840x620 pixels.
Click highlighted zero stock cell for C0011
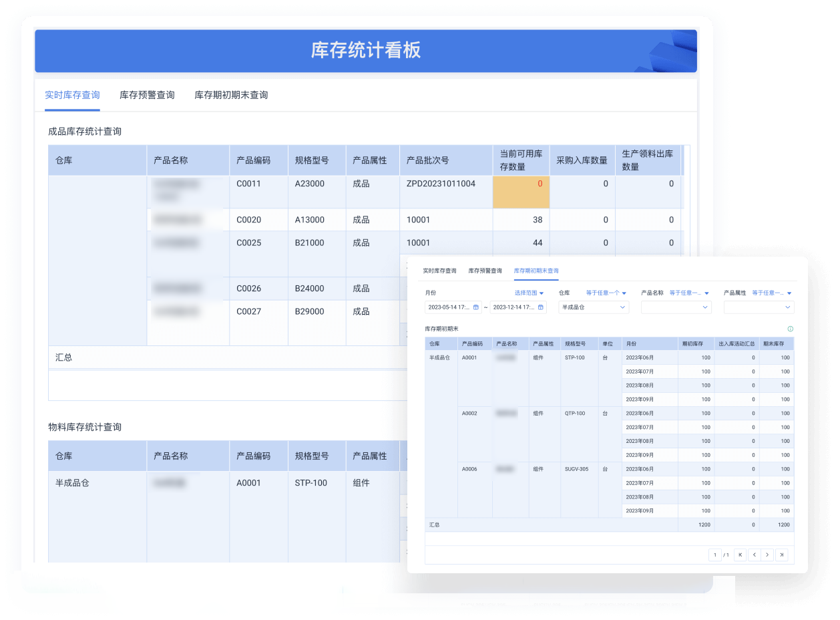pos(521,192)
